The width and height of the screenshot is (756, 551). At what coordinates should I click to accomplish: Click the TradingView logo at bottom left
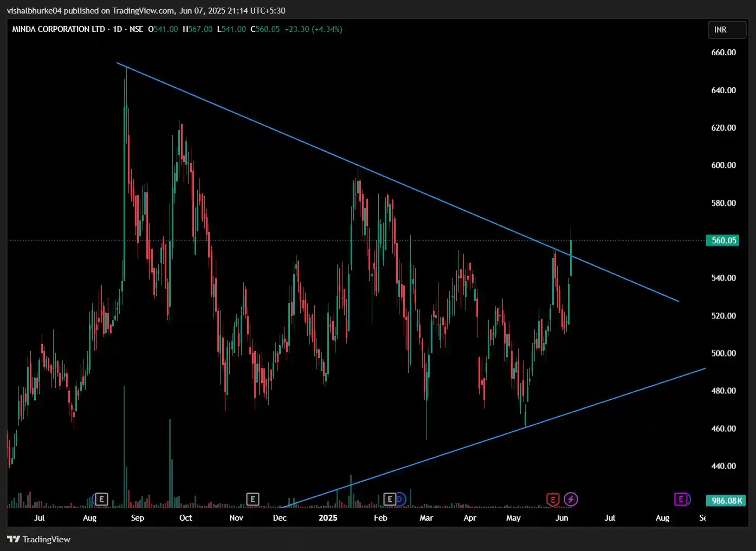pos(38,539)
